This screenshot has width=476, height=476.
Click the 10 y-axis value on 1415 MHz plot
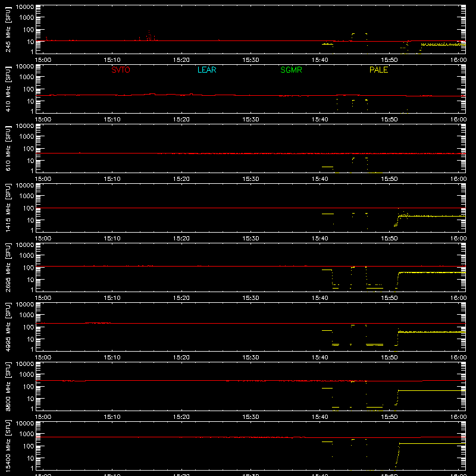[x=30, y=220]
